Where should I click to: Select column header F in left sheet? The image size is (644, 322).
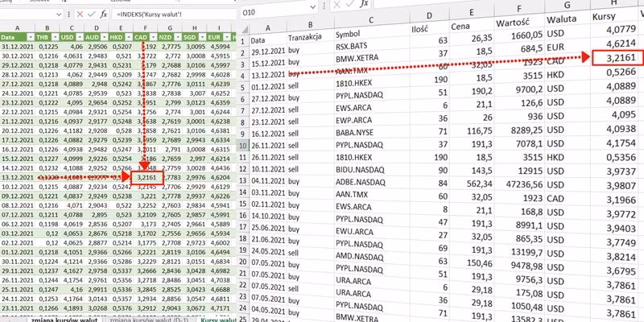click(146, 28)
